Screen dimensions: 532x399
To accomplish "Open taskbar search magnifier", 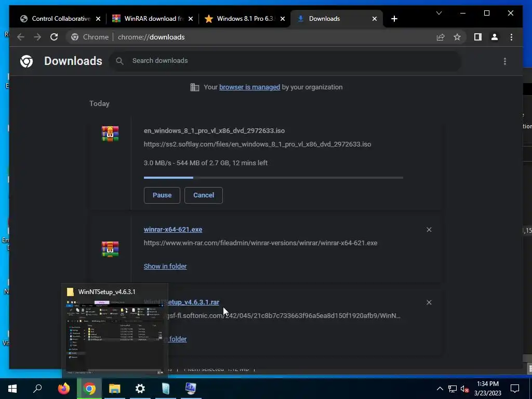I will (x=37, y=389).
